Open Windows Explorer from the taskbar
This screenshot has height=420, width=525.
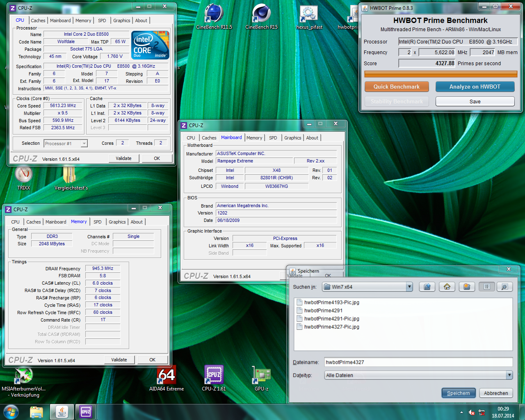click(37, 412)
